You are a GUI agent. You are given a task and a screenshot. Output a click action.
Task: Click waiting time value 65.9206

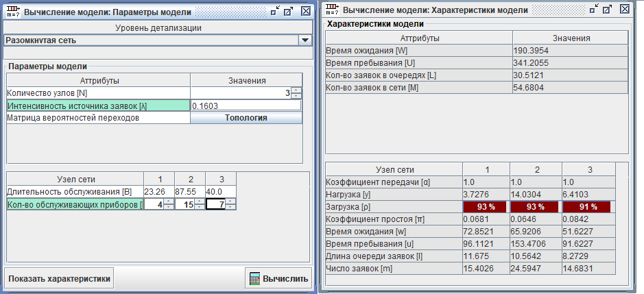point(536,232)
